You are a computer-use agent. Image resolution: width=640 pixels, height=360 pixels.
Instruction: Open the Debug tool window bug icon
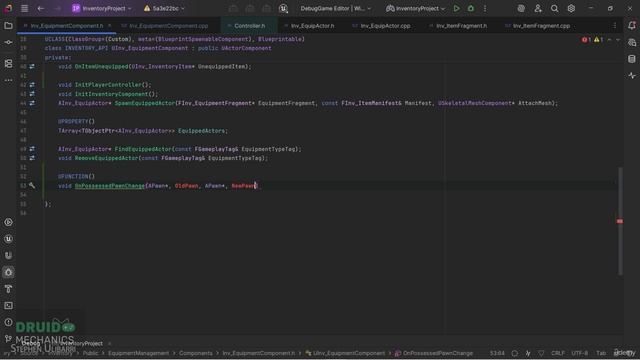tap(8, 272)
